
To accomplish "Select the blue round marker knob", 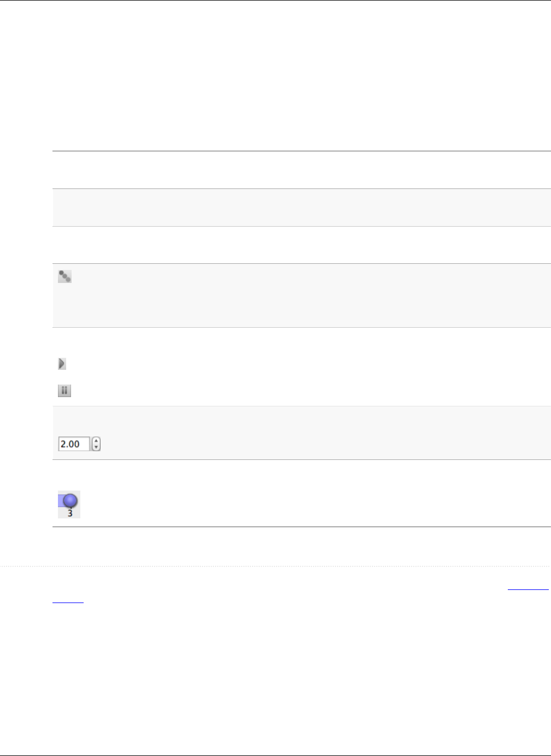I will 71,501.
